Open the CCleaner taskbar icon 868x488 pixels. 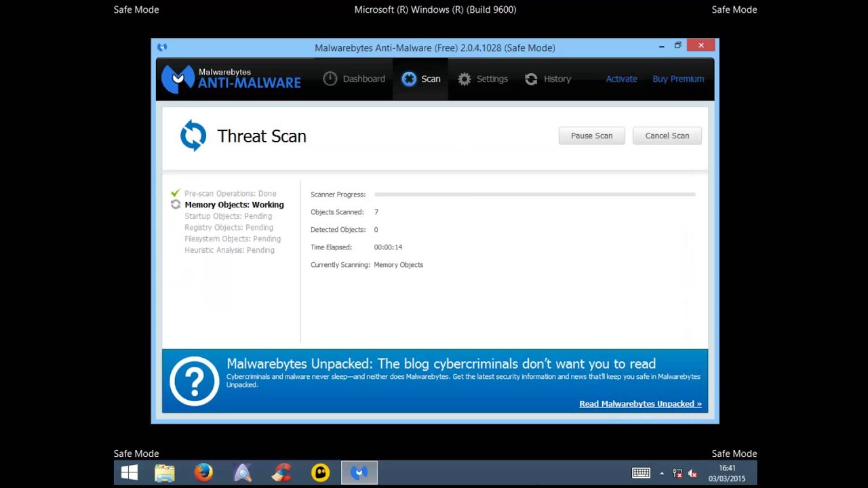tap(281, 472)
